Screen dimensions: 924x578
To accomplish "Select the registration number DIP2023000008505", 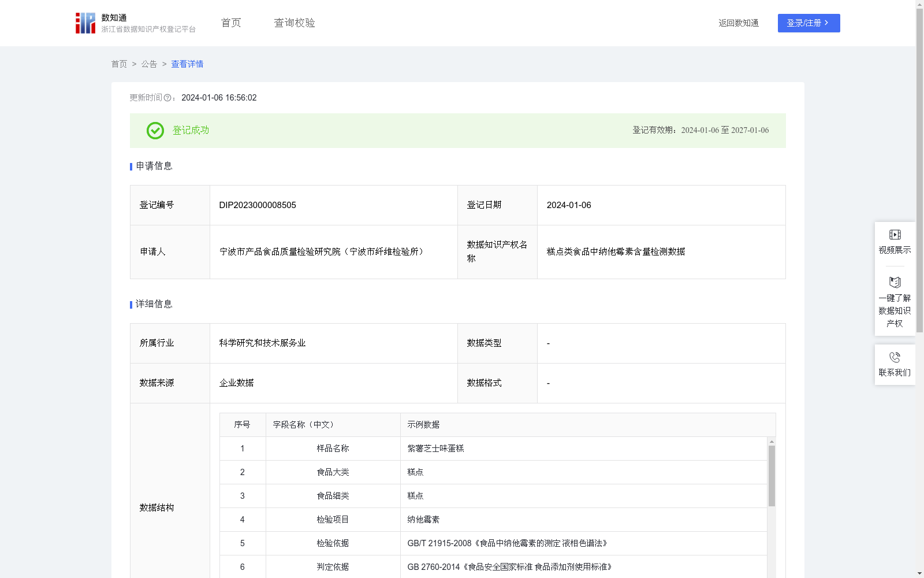I will click(x=258, y=205).
